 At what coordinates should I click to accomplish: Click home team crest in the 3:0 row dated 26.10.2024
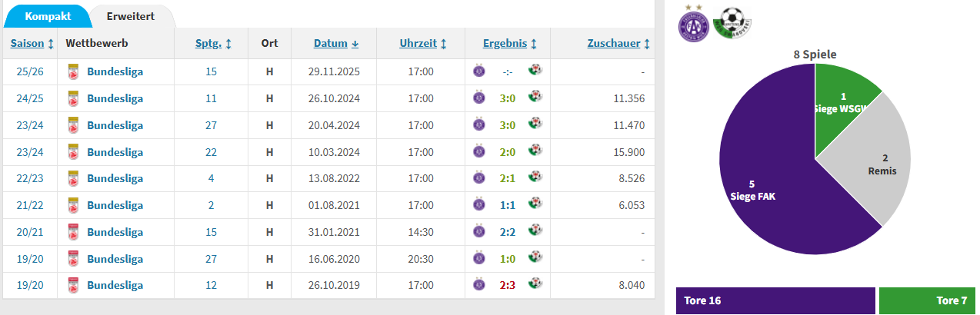479,98
